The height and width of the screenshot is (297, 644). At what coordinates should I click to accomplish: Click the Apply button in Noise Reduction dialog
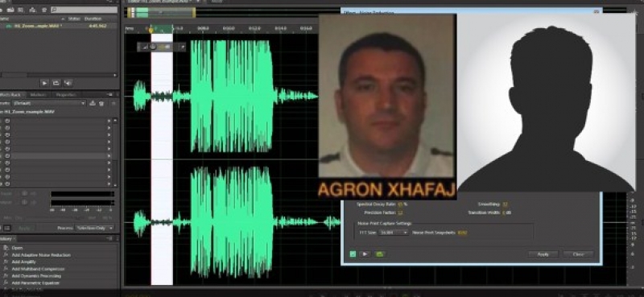(543, 254)
